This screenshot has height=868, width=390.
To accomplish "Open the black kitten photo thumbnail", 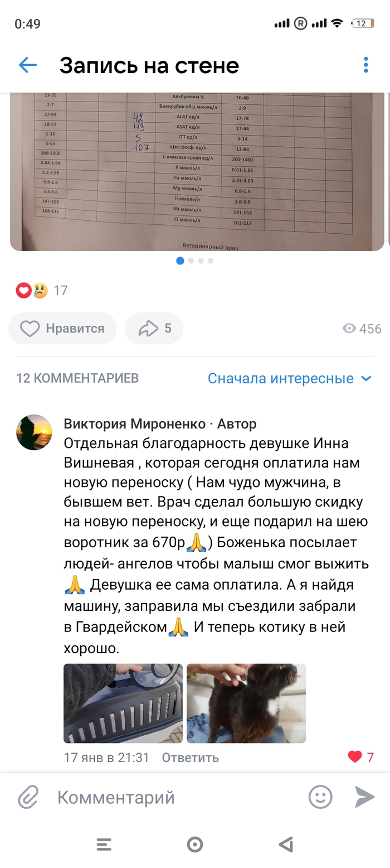I will point(246,703).
